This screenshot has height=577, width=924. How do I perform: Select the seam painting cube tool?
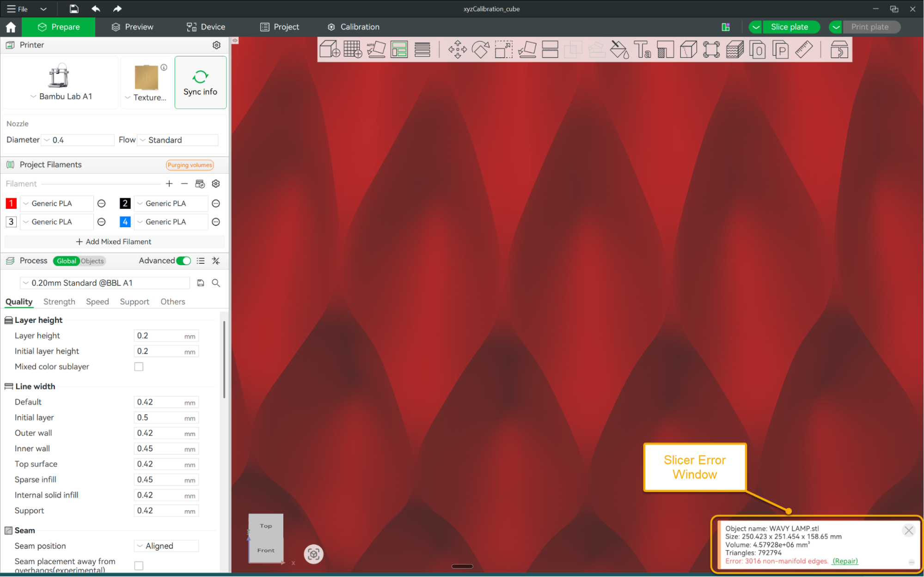[x=688, y=49]
